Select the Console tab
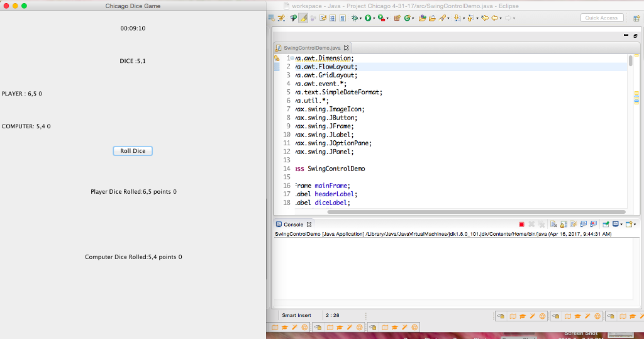 [x=293, y=225]
